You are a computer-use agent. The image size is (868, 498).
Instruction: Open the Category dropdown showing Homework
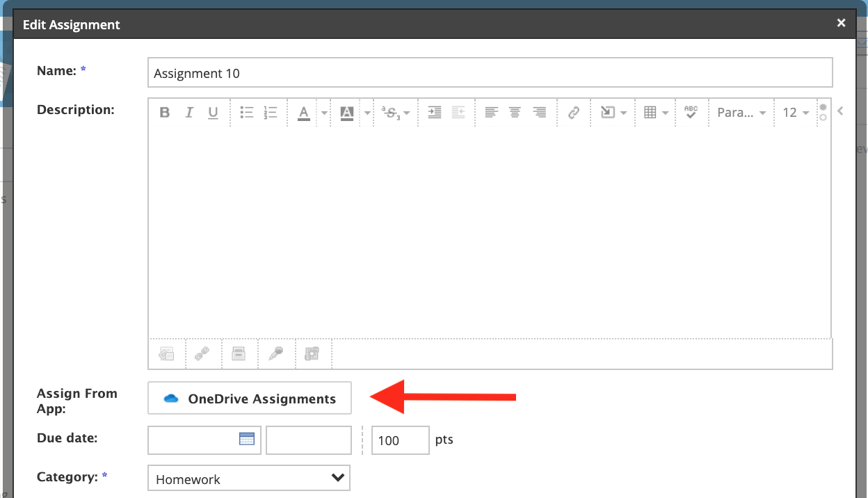click(248, 478)
